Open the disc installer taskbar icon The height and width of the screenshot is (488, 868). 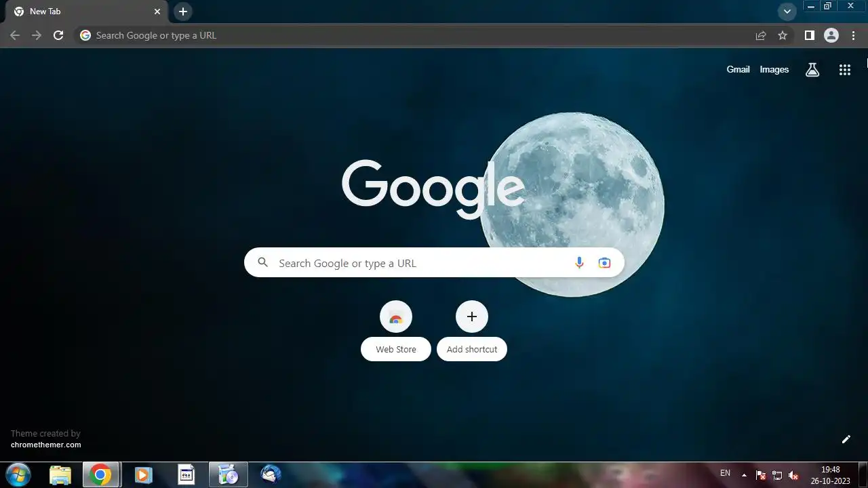coord(229,475)
